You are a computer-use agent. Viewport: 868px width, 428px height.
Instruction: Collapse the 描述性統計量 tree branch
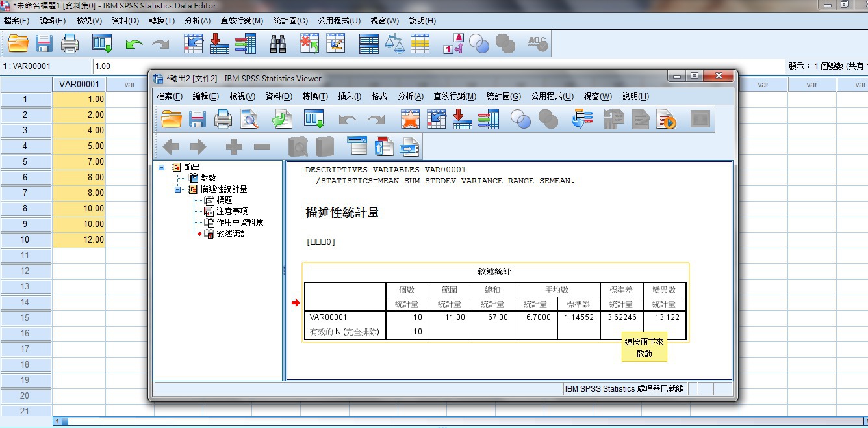click(177, 190)
